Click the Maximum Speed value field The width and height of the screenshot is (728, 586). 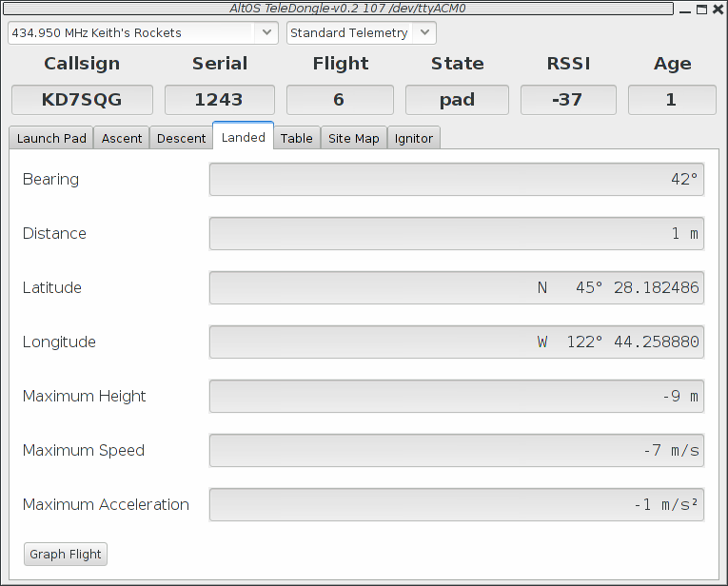[456, 450]
